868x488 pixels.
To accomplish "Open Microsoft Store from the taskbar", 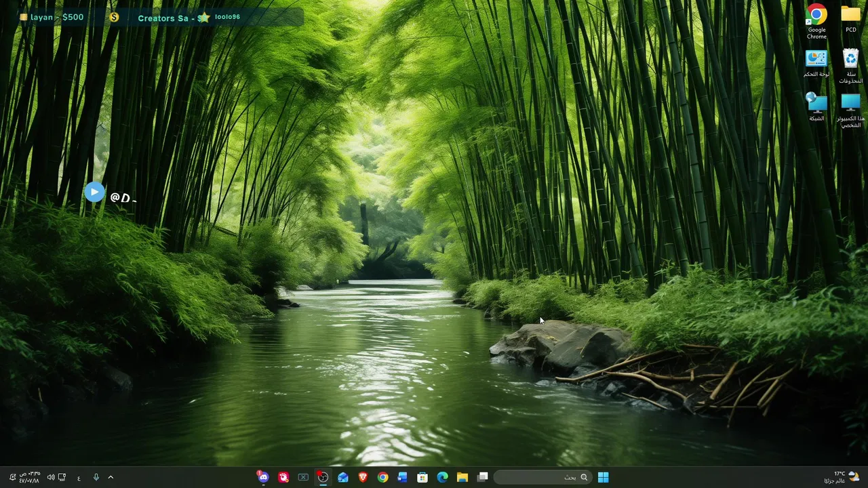I will (422, 477).
